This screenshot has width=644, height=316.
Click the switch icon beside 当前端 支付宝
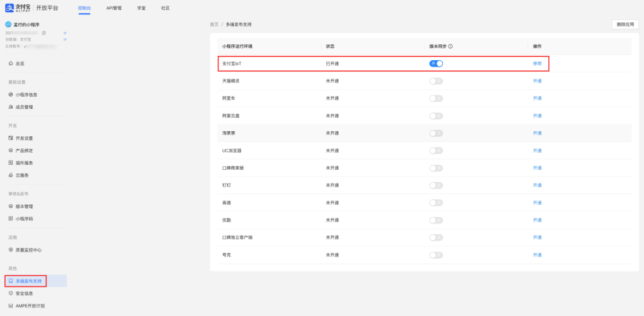65,39
